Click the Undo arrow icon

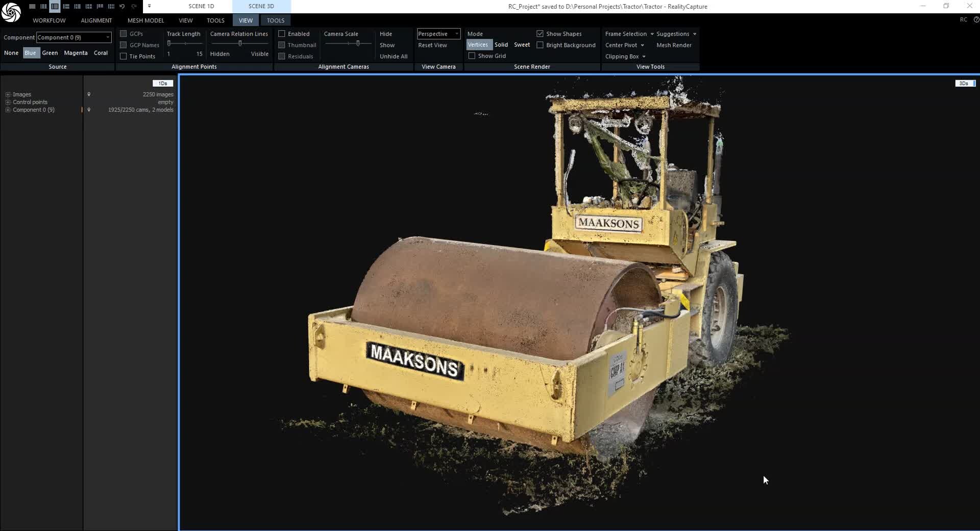click(x=122, y=6)
